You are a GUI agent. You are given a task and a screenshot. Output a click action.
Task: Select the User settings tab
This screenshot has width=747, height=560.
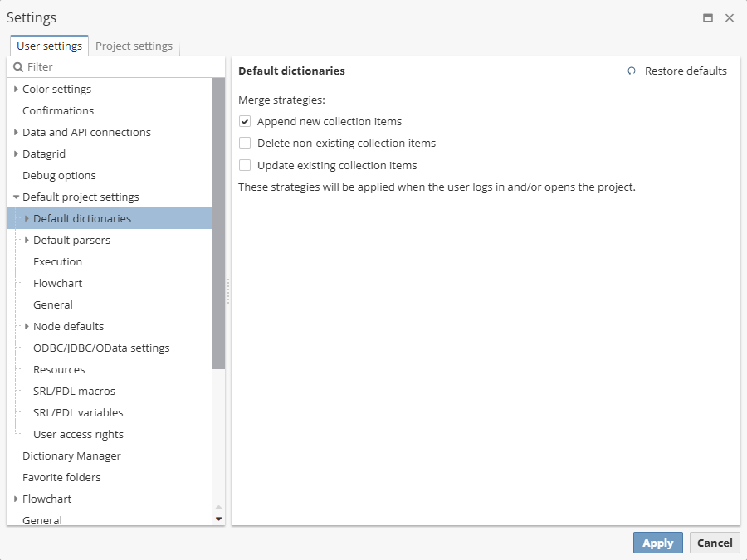click(49, 46)
